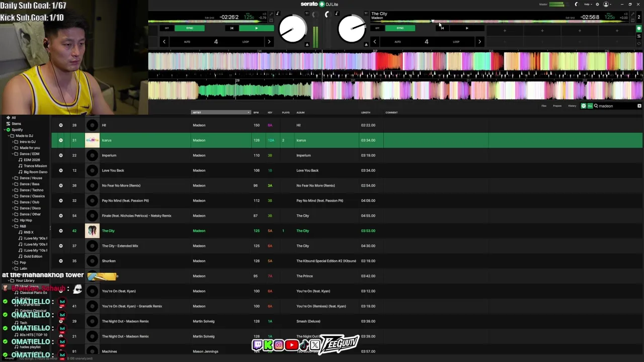Expand the Made for you folder
This screenshot has width=644, height=362.
click(x=13, y=148)
